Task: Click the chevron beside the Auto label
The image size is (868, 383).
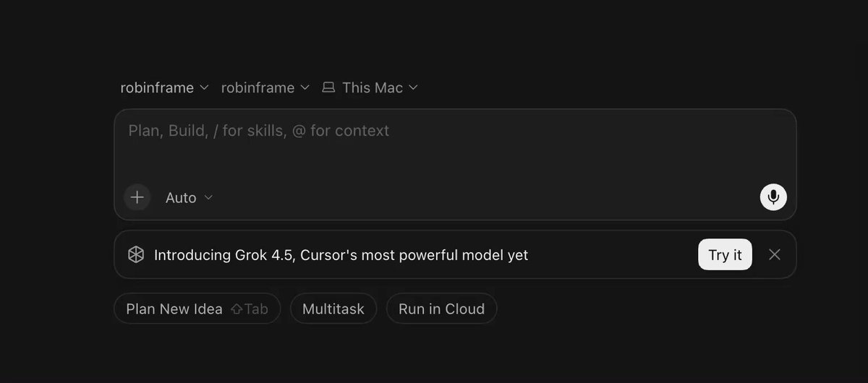Action: point(208,197)
